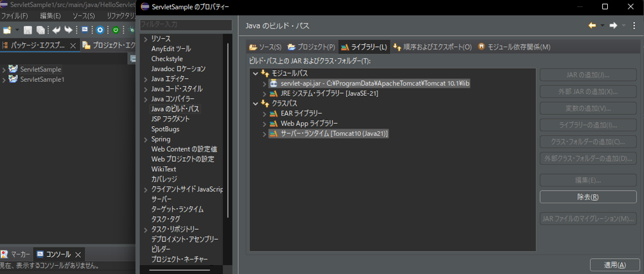Expand the Java コンパイラー preference node
644x274 pixels.
[145, 99]
